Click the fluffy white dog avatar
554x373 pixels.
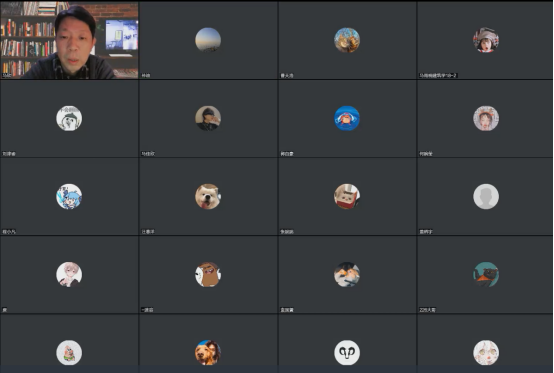208,196
